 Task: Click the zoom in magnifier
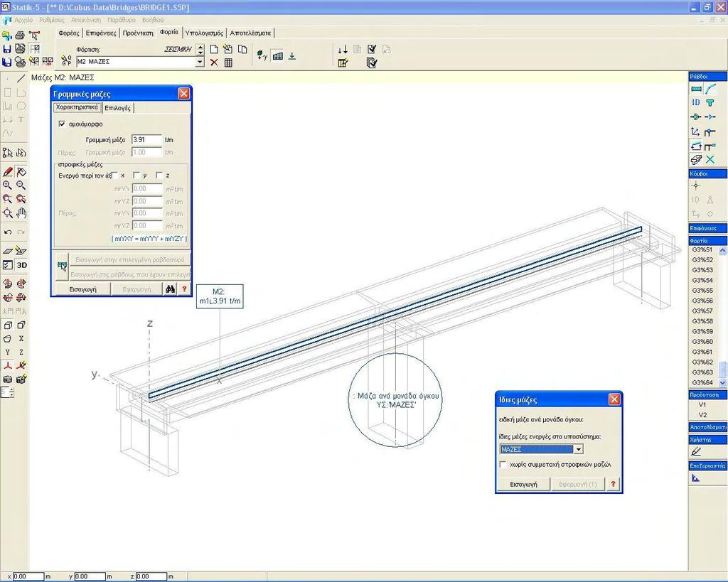pyautogui.click(x=7, y=185)
